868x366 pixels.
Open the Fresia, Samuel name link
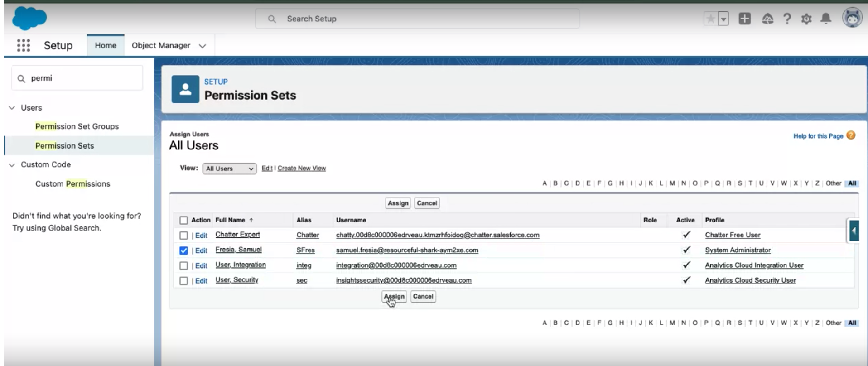click(238, 250)
